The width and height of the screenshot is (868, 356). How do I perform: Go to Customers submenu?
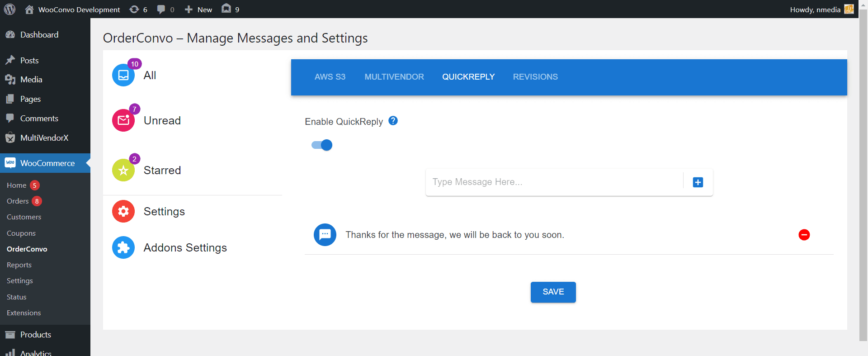(24, 217)
